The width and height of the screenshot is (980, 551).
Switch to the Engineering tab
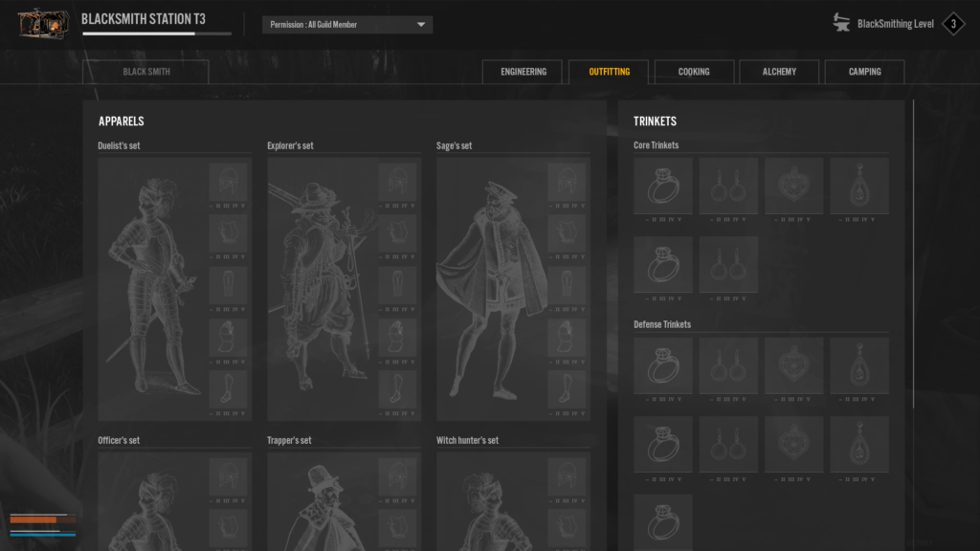tap(523, 72)
